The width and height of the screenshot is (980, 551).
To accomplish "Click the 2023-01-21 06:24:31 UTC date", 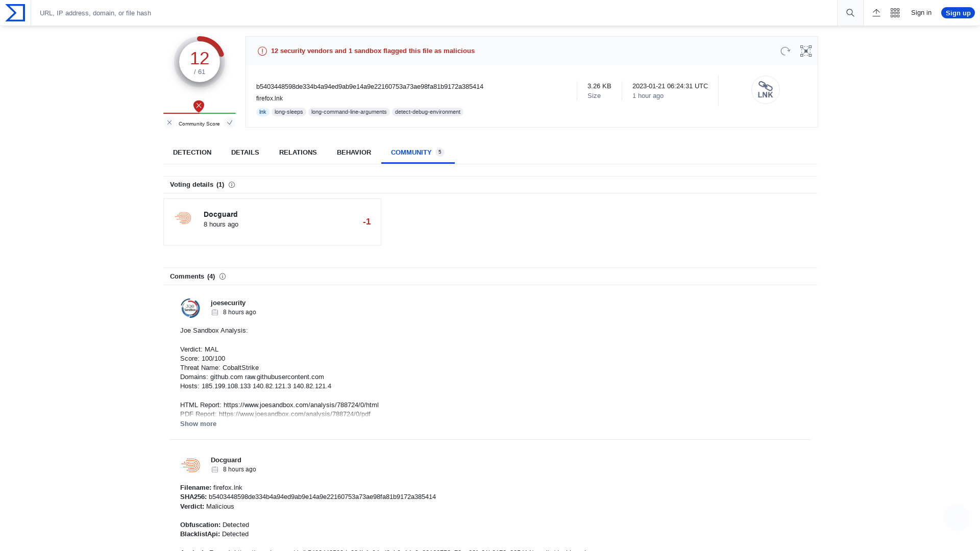I will pos(670,86).
